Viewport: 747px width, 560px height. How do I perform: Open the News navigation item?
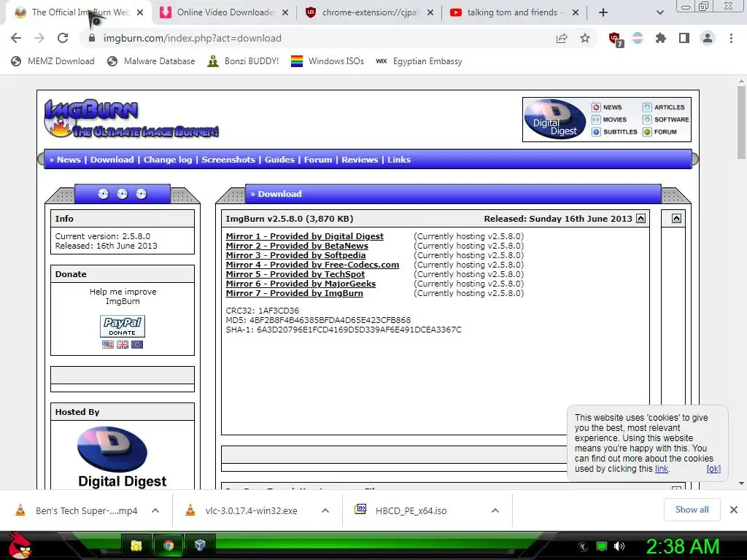[69, 160]
